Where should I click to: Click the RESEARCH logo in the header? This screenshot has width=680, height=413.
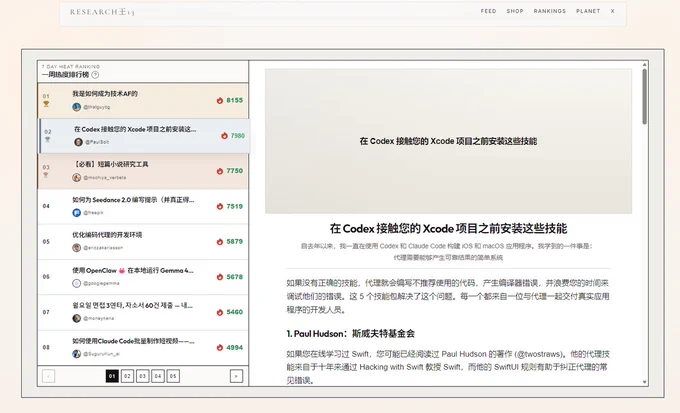tap(102, 12)
